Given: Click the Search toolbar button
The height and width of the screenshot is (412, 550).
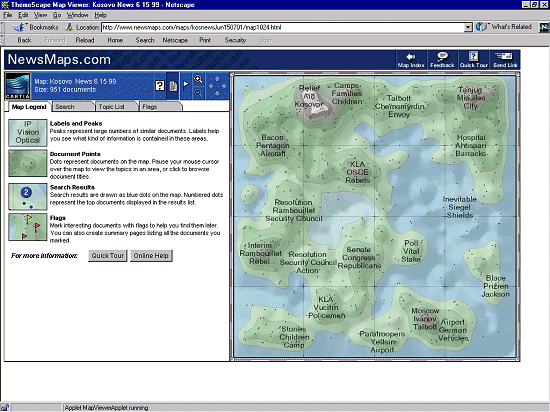Looking at the screenshot, I should (145, 40).
